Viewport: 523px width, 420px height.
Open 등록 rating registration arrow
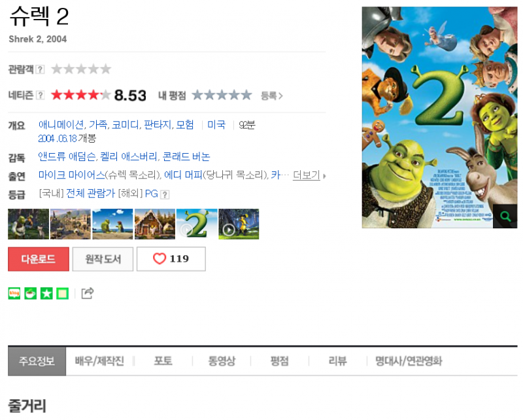pos(271,96)
